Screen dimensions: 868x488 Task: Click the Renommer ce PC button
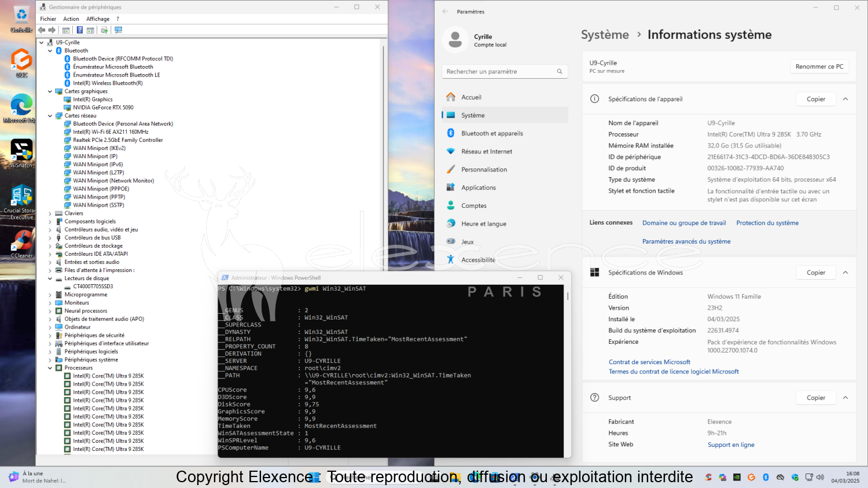coord(819,67)
